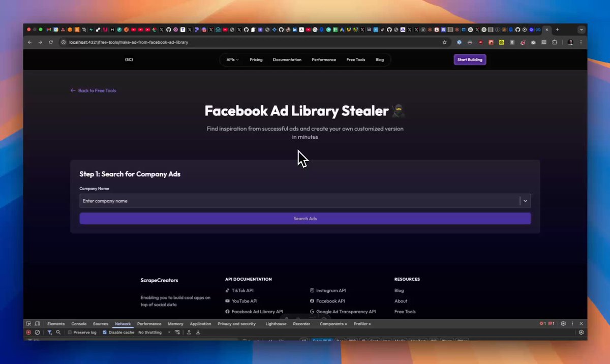This screenshot has width=610, height=364.
Task: Toggle the device toolbar icon in DevTools
Action: tap(37, 324)
